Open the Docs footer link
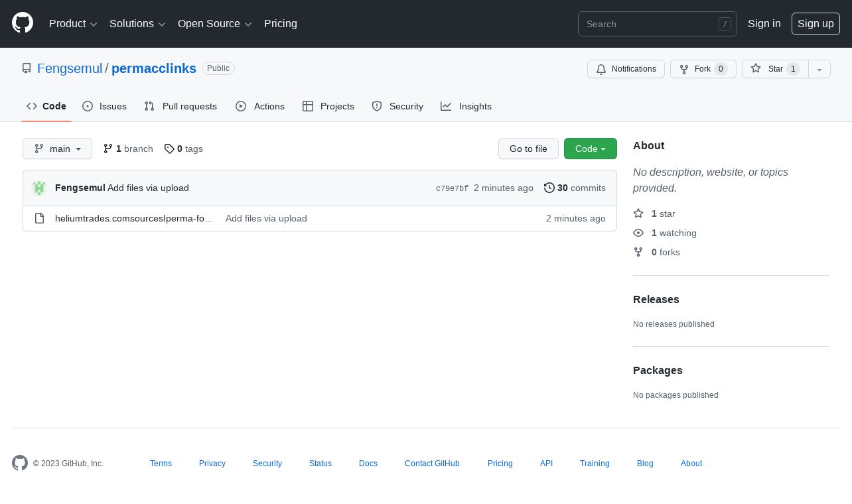Screen dimensions: 852x504 tap(368, 464)
